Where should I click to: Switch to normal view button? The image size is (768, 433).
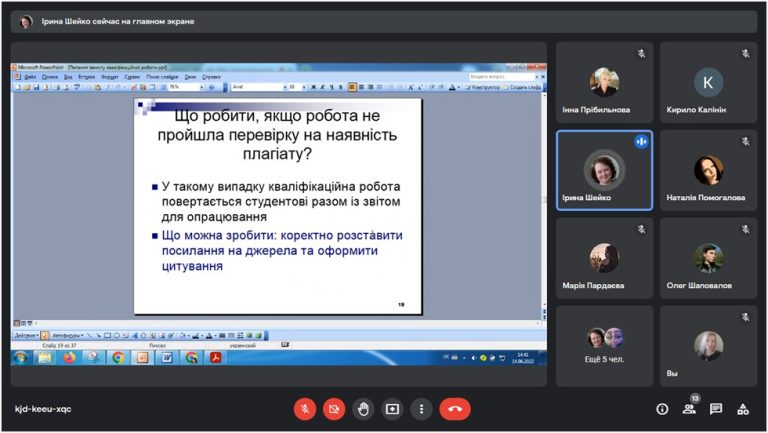17,323
